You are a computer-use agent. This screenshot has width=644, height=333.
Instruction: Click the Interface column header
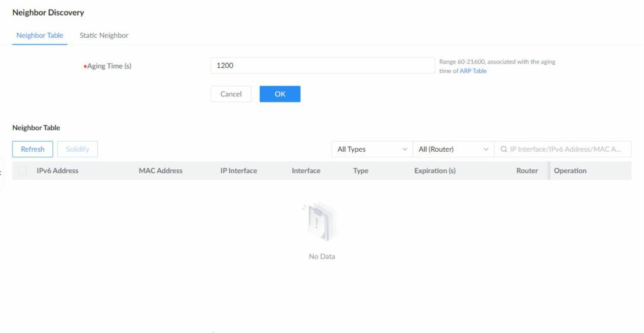(306, 171)
